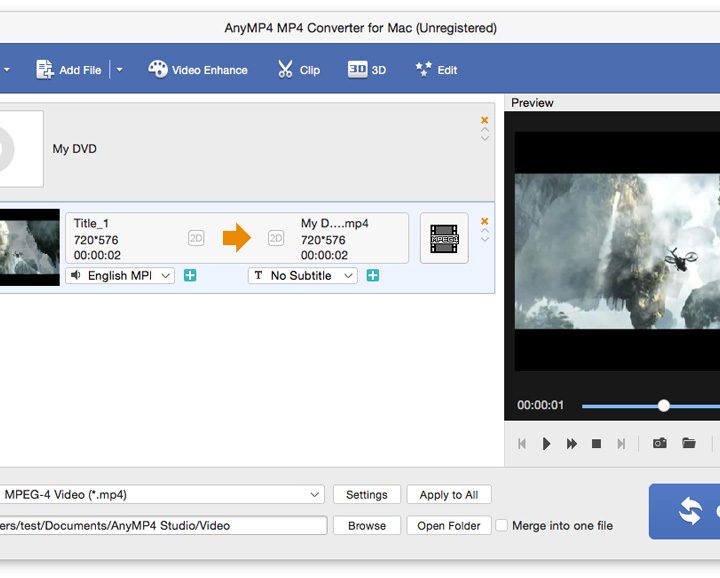Click the Add File toolbar button
The image size is (720, 578).
[68, 70]
